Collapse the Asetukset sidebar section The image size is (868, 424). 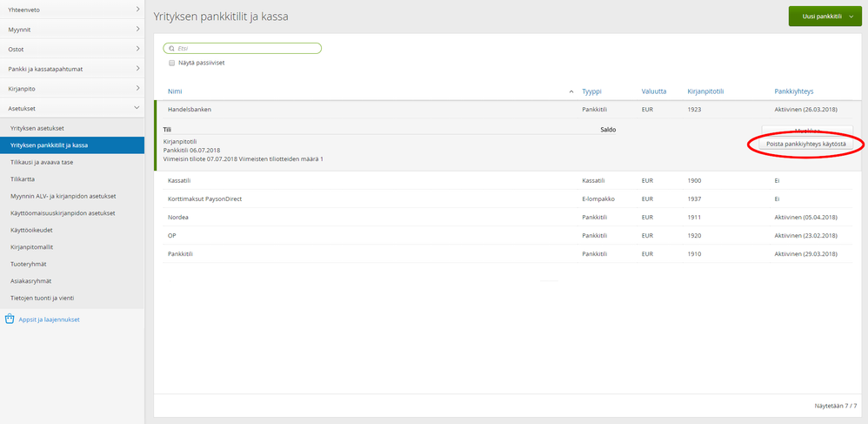coord(137,109)
